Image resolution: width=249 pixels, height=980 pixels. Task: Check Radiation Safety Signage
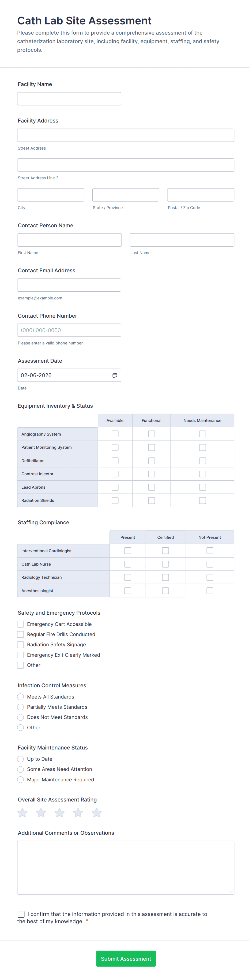click(x=21, y=645)
